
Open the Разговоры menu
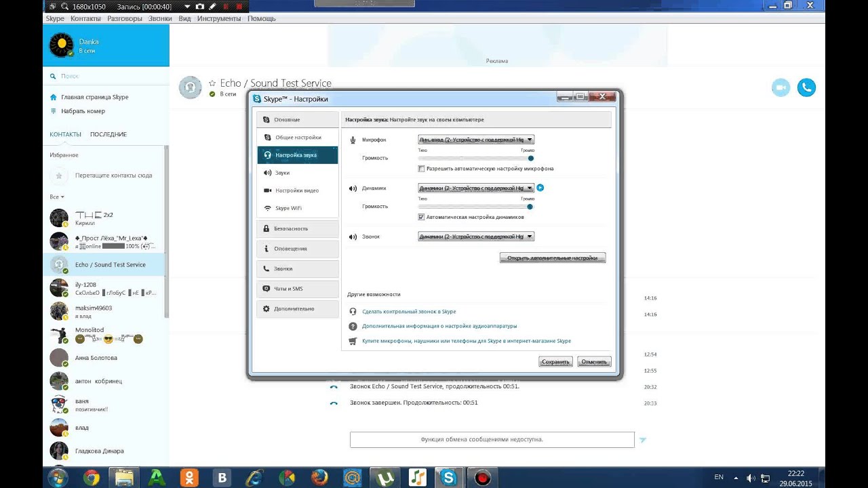click(125, 18)
